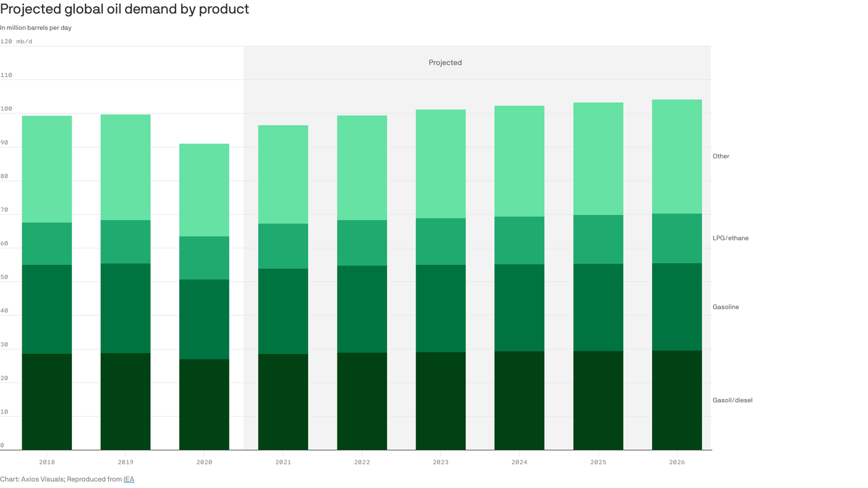Click the 2026 projected bar
868x488 pixels.
(x=677, y=273)
